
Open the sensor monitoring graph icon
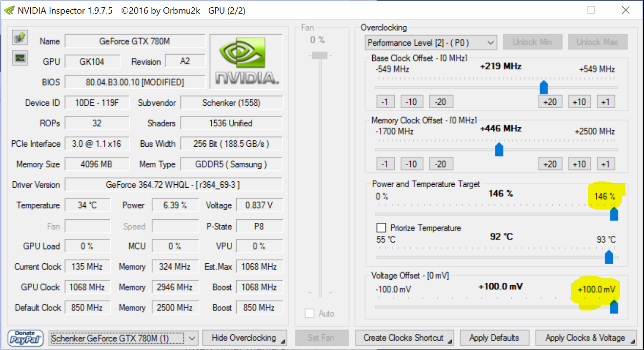click(x=20, y=58)
